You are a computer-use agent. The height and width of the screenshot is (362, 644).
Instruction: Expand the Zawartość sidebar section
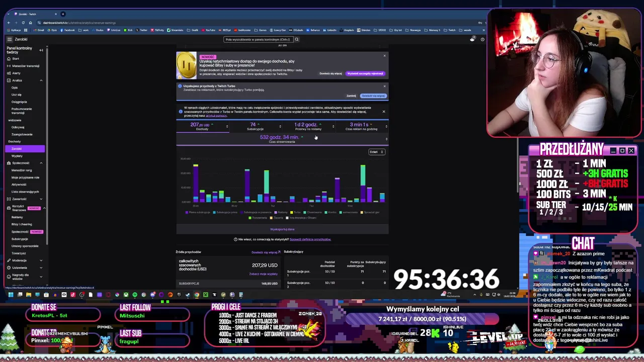pyautogui.click(x=41, y=199)
